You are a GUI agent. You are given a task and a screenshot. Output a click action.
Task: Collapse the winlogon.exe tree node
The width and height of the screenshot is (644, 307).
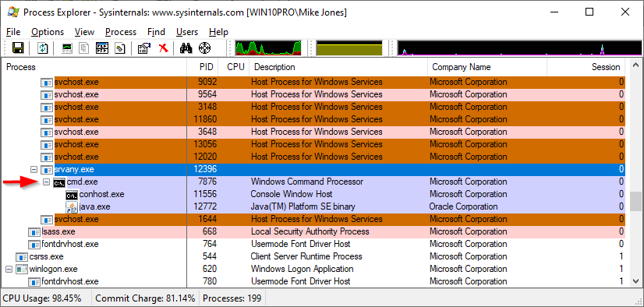click(9, 270)
